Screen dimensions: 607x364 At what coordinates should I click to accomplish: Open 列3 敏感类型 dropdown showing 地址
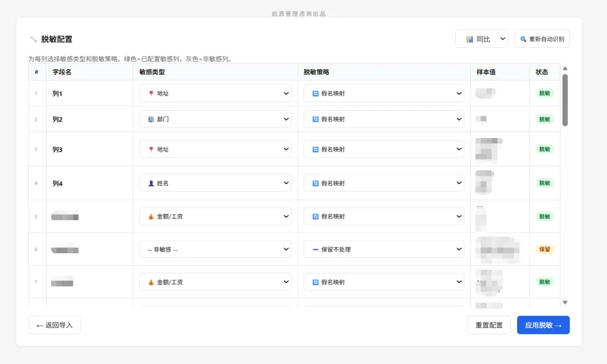coord(215,149)
